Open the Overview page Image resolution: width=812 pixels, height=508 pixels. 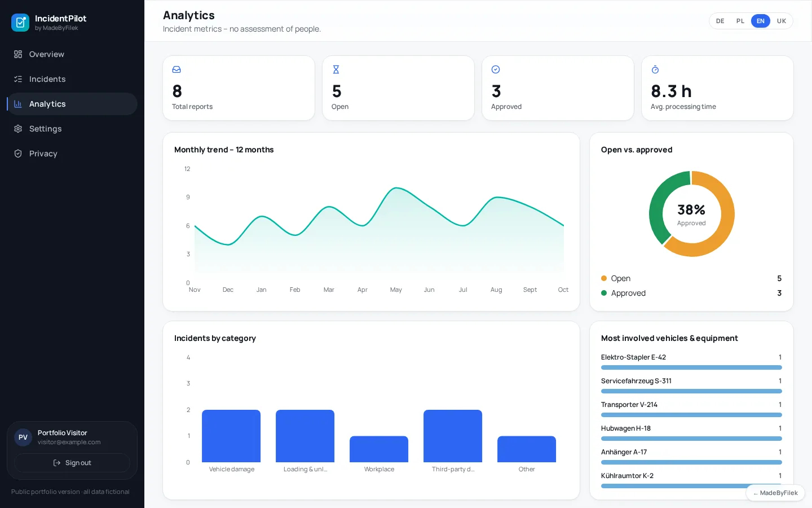point(72,54)
